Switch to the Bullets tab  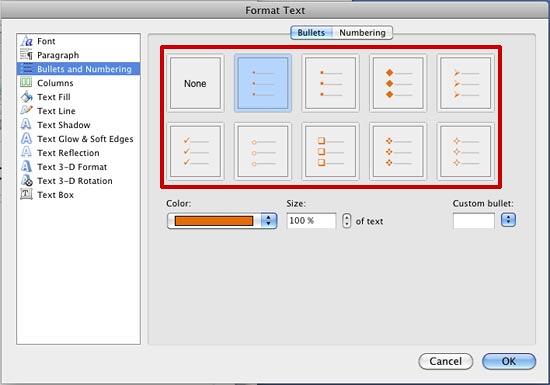[x=311, y=33]
